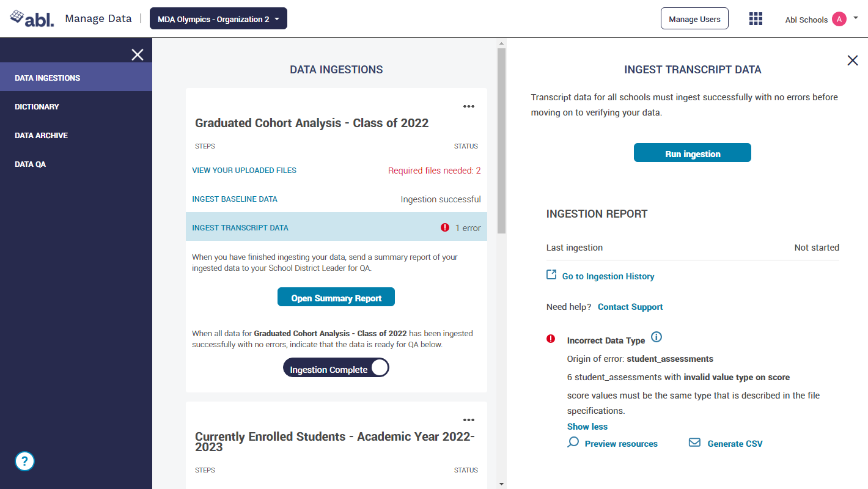The width and height of the screenshot is (868, 489).
Task: Click the red error icon in the report
Action: [551, 339]
